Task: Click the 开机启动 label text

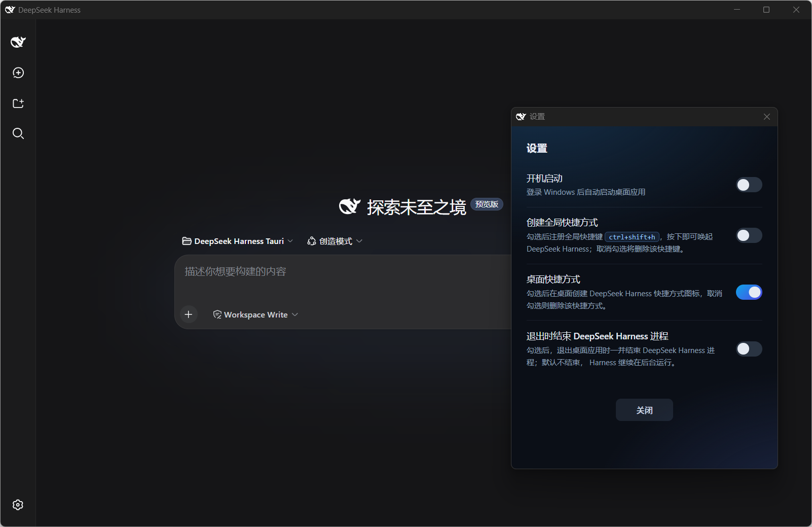Action: tap(544, 179)
